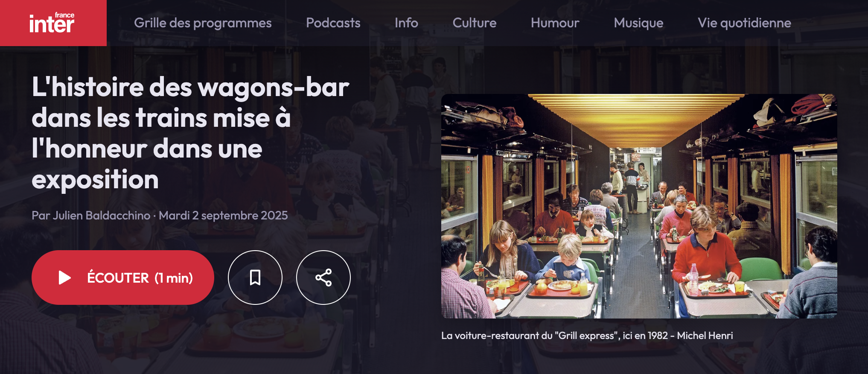Click the white play triangle icon
The width and height of the screenshot is (868, 374).
64,278
